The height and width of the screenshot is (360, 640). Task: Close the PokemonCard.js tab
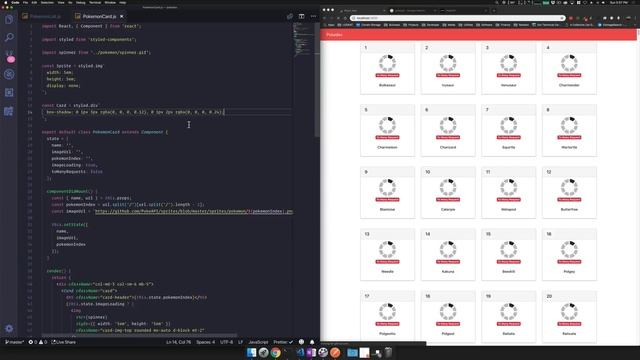point(122,16)
